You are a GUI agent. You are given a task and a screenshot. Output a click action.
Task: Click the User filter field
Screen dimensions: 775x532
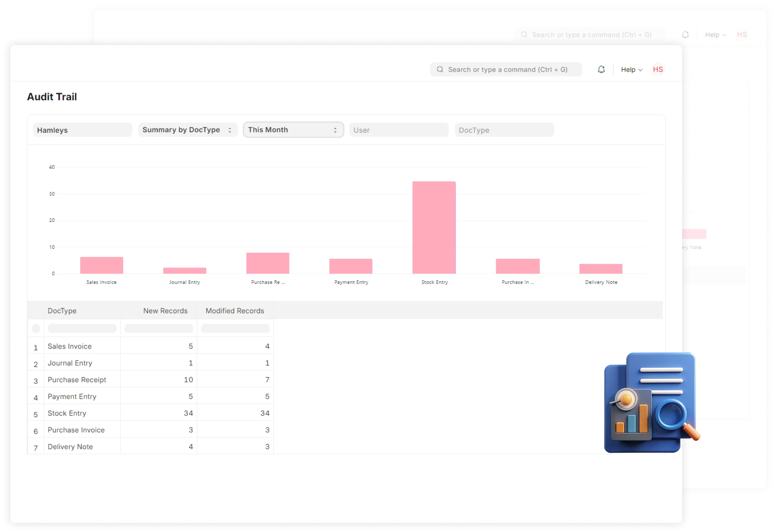[399, 130]
